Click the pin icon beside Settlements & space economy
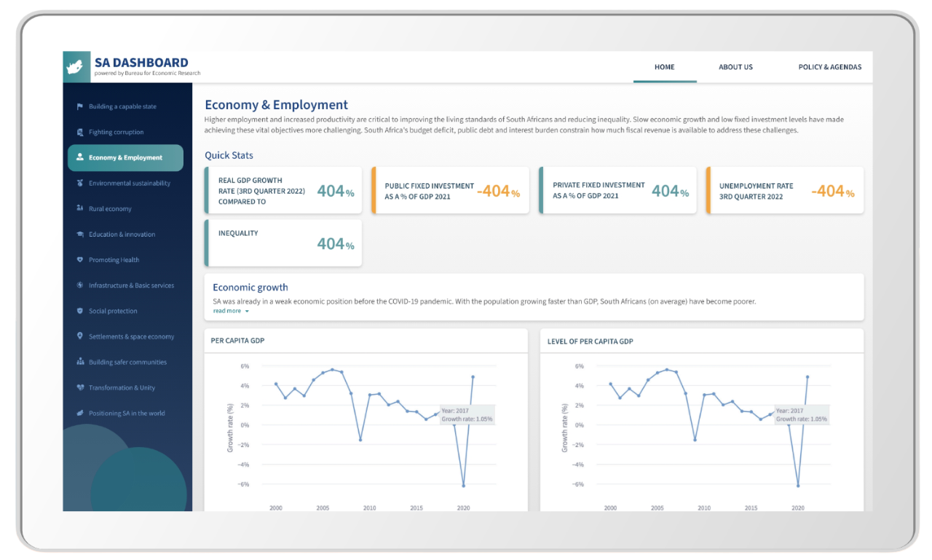This screenshot has height=560, width=932. (x=80, y=336)
